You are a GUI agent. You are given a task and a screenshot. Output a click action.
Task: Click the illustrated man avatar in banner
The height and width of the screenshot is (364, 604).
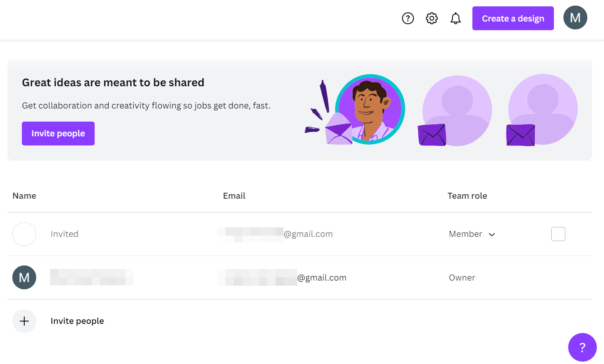[370, 109]
